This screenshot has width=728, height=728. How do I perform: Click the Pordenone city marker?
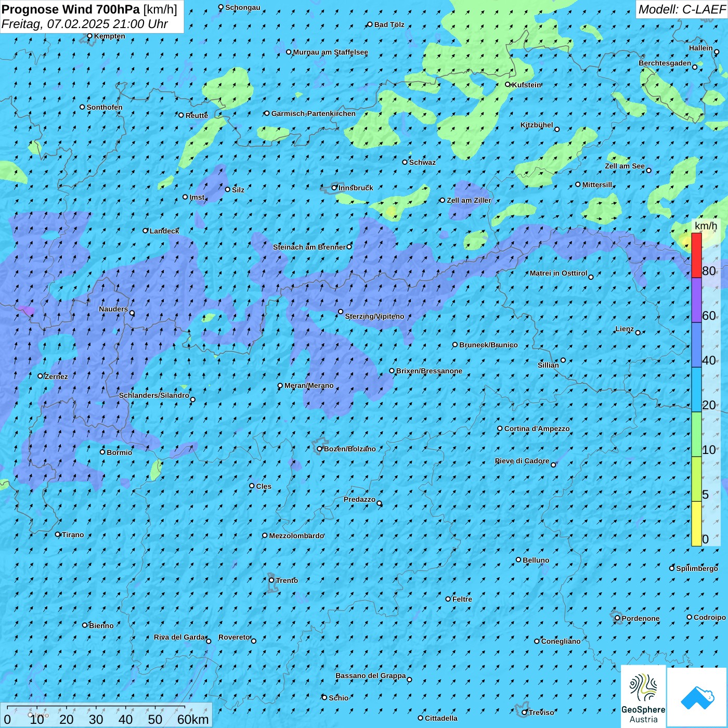[617, 618]
